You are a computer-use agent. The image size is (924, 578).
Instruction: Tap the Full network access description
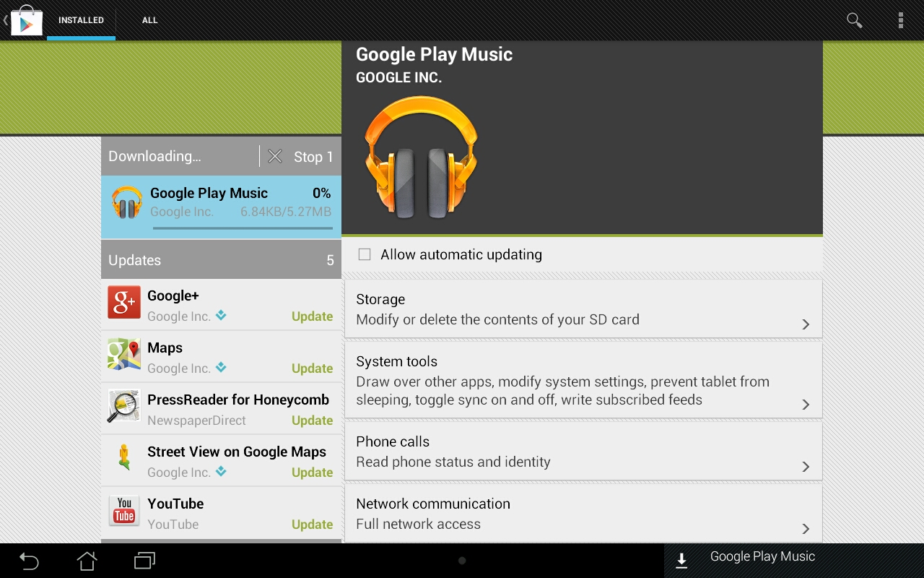tap(418, 524)
